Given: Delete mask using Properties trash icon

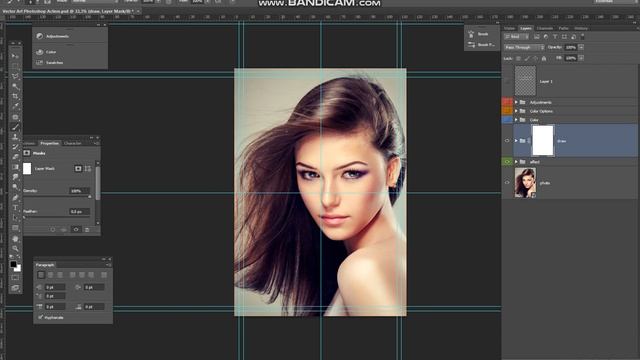Looking at the screenshot, I should tap(87, 230).
